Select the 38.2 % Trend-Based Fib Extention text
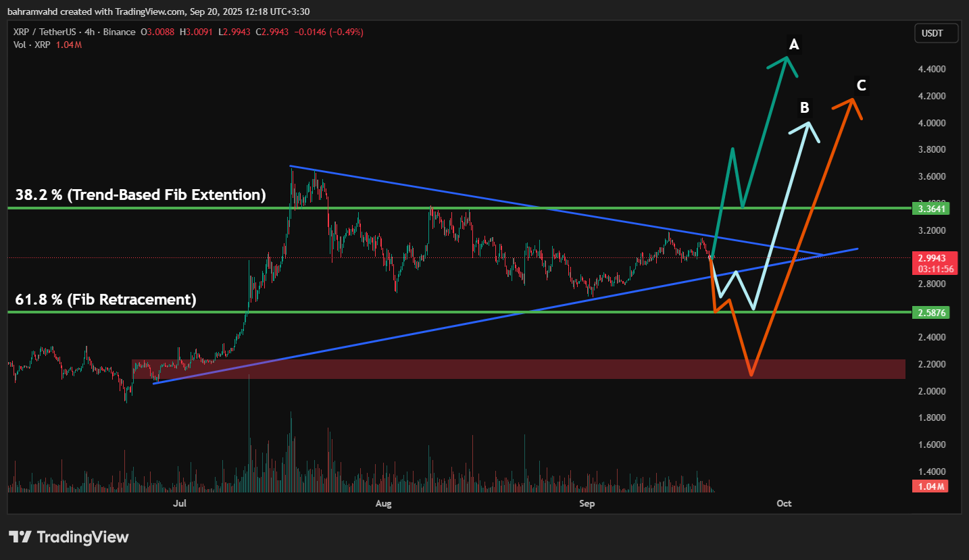The width and height of the screenshot is (969, 560). tap(141, 195)
